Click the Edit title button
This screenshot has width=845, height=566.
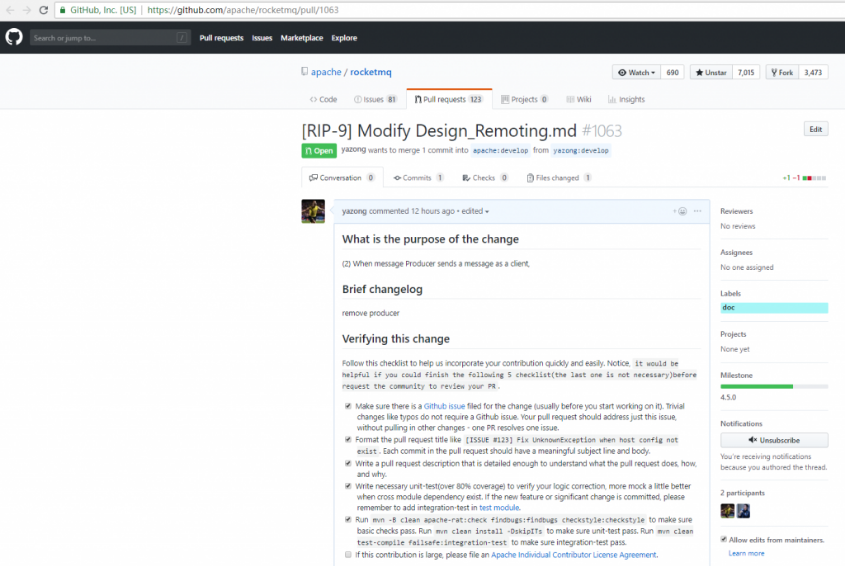click(815, 129)
